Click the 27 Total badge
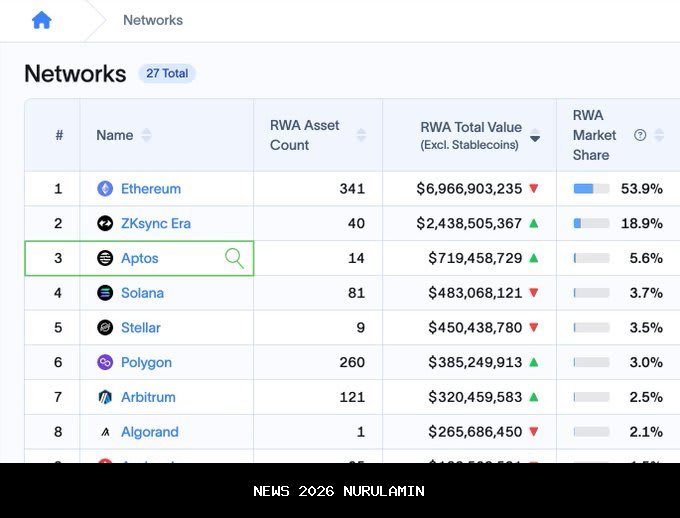 pos(167,73)
